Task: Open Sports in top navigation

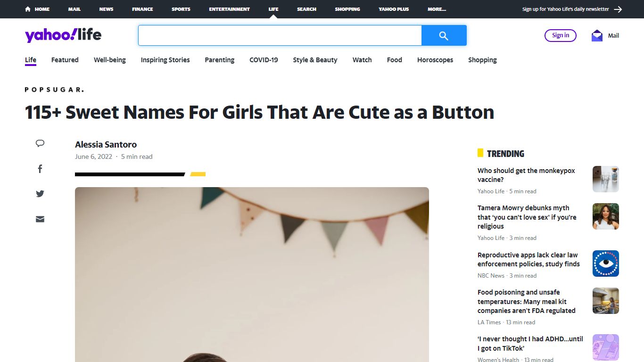Action: coord(181,9)
